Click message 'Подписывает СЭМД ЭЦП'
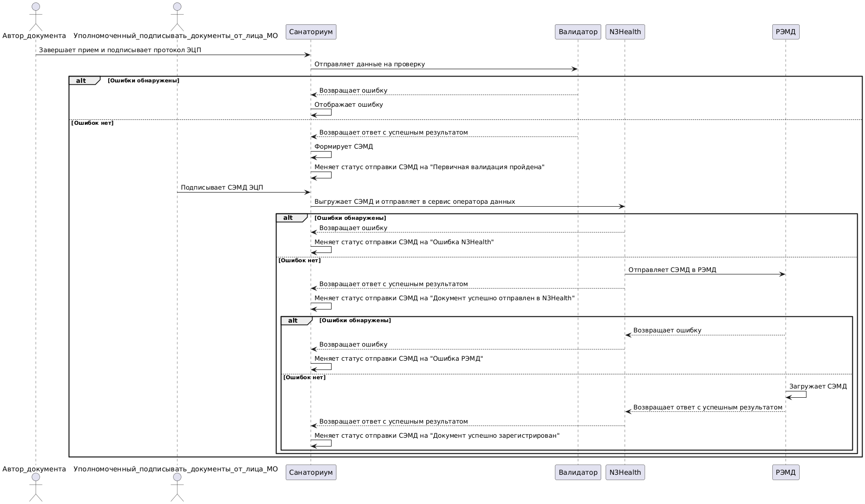The width and height of the screenshot is (865, 504). pyautogui.click(x=222, y=188)
